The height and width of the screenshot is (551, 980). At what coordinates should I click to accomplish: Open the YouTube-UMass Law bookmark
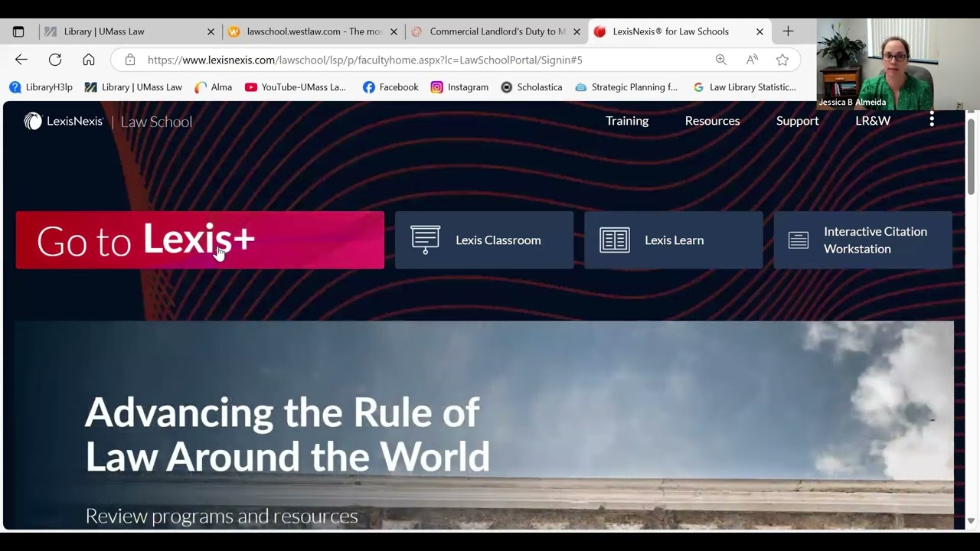tap(296, 87)
